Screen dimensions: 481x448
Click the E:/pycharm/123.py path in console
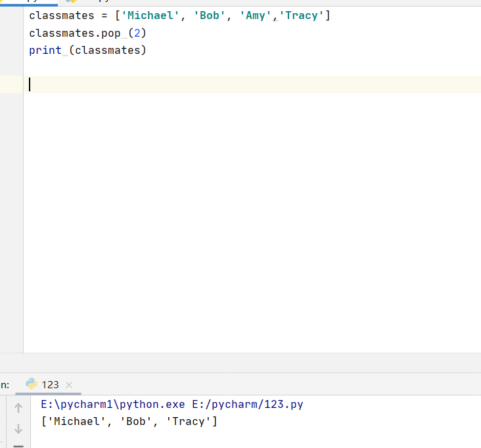coord(248,405)
